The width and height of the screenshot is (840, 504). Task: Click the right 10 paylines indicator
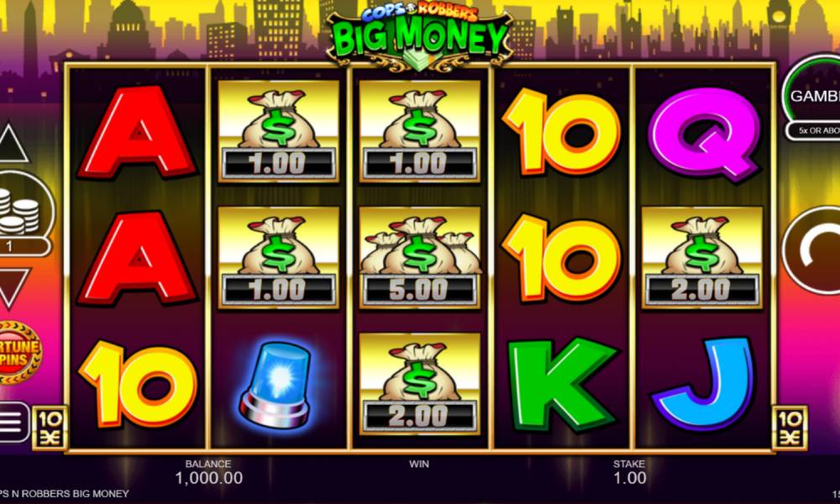point(789,428)
